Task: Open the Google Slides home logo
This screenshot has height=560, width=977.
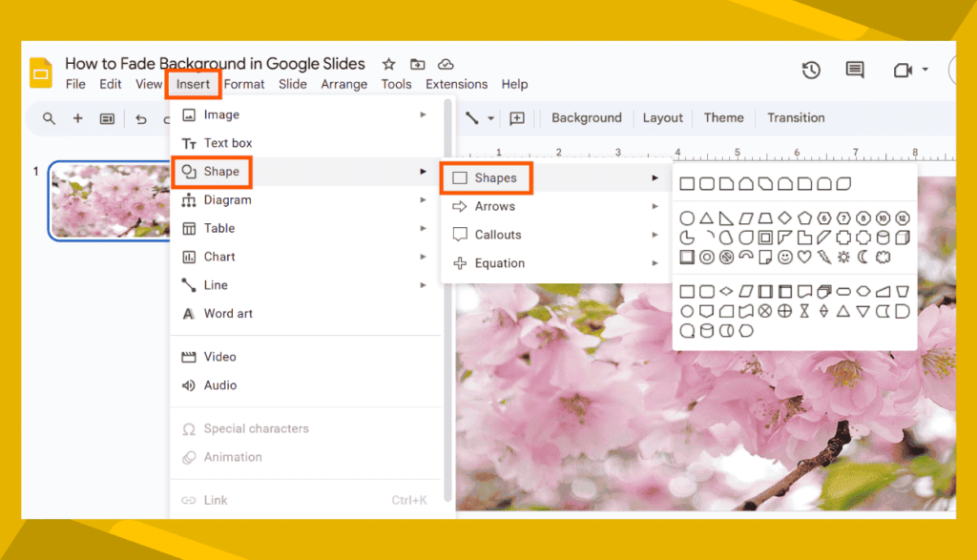Action: pos(41,73)
